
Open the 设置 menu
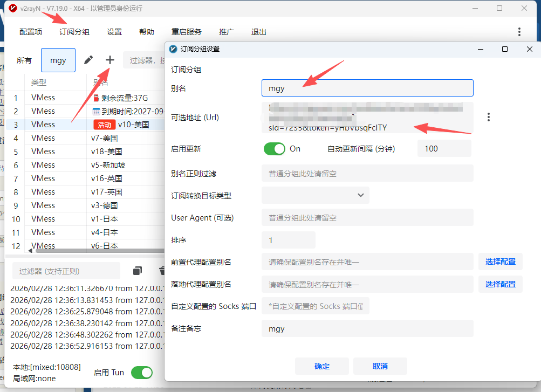pos(114,32)
